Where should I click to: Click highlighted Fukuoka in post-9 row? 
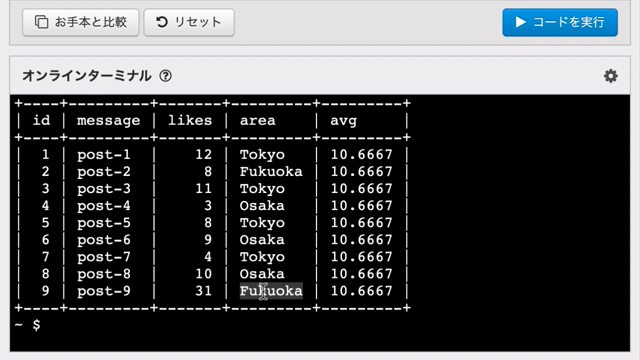(271, 291)
